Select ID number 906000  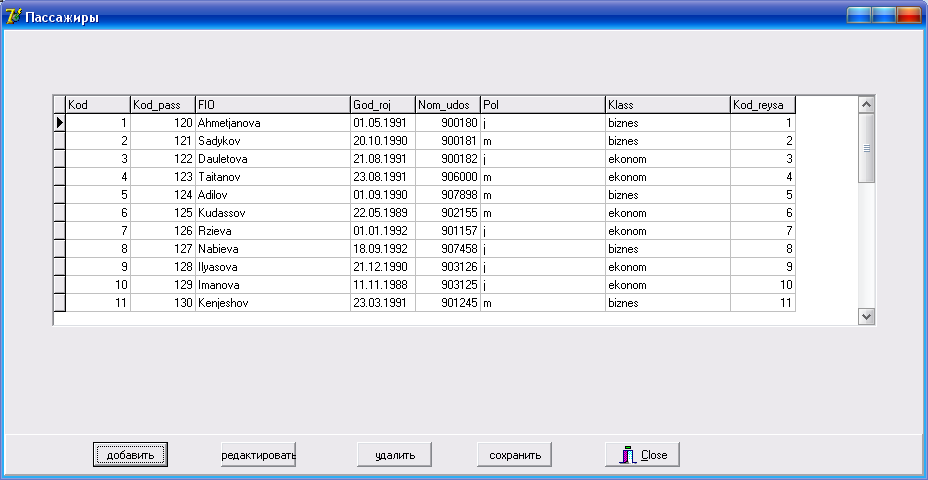pyautogui.click(x=448, y=177)
